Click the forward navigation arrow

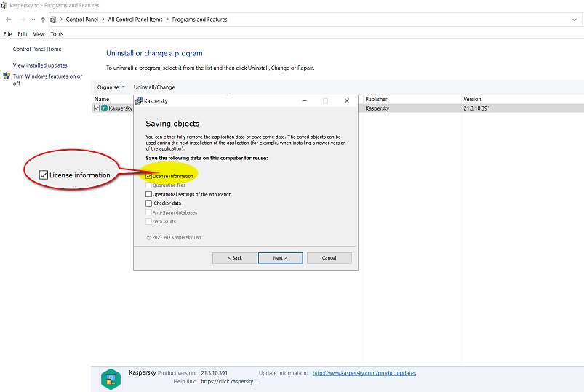23,20
